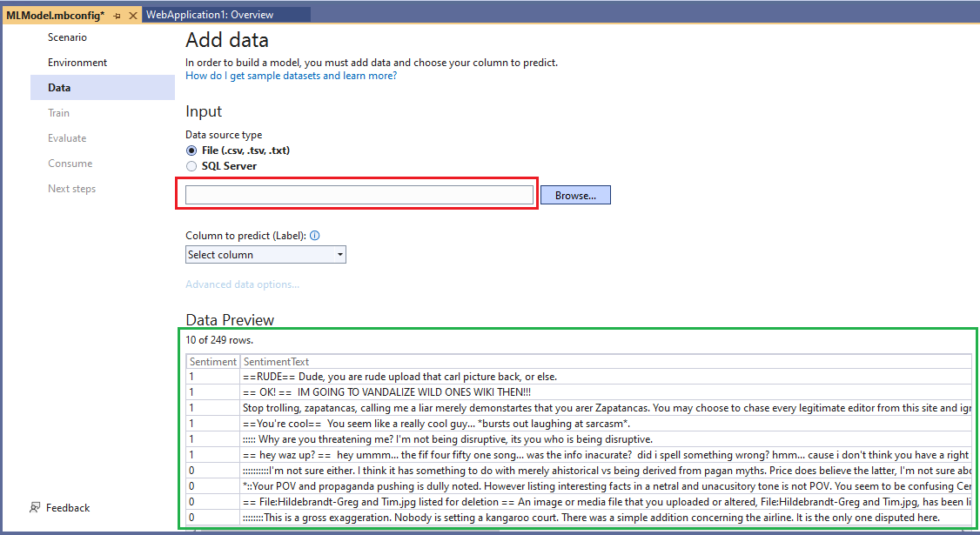
Task: Navigate to the Evaluate step
Action: [67, 137]
